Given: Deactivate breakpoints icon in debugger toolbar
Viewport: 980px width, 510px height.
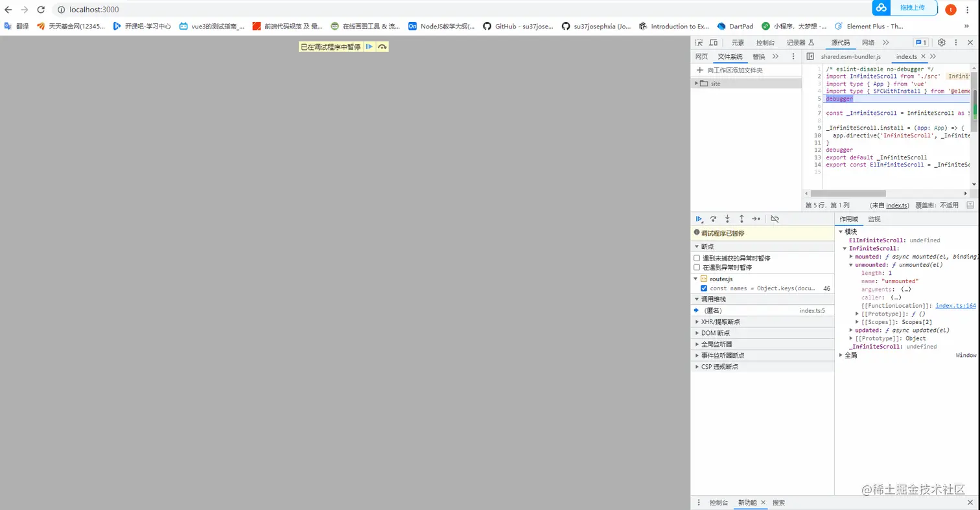Looking at the screenshot, I should 775,219.
